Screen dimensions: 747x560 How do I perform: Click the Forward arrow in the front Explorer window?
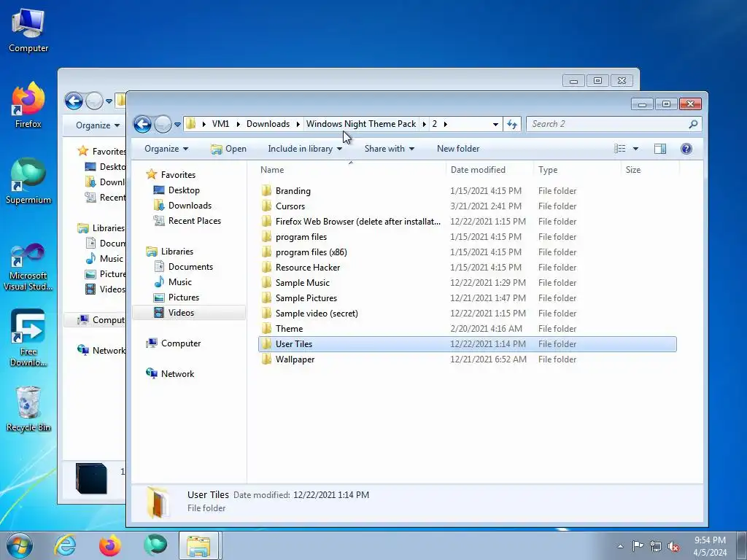tap(163, 124)
